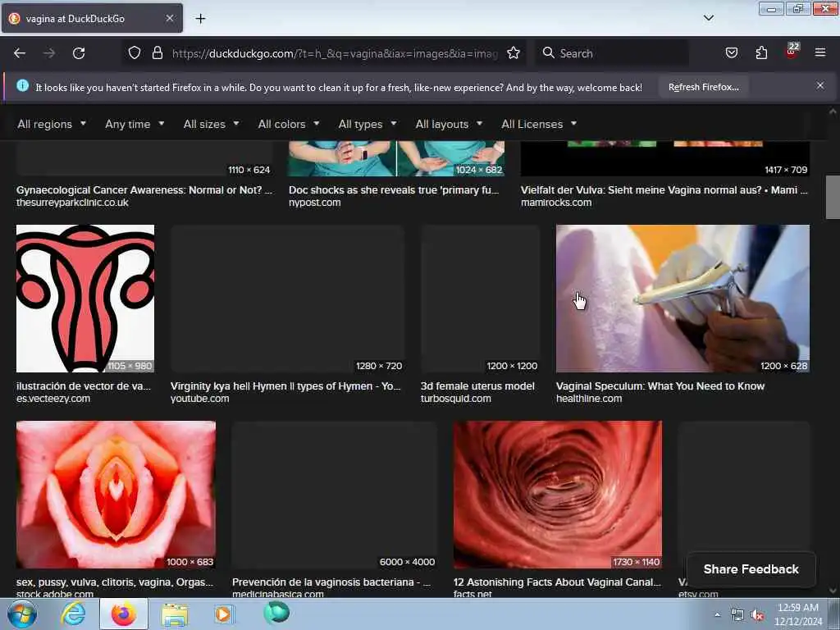Click the Refresh Firefox... button
The height and width of the screenshot is (630, 840).
[703, 87]
